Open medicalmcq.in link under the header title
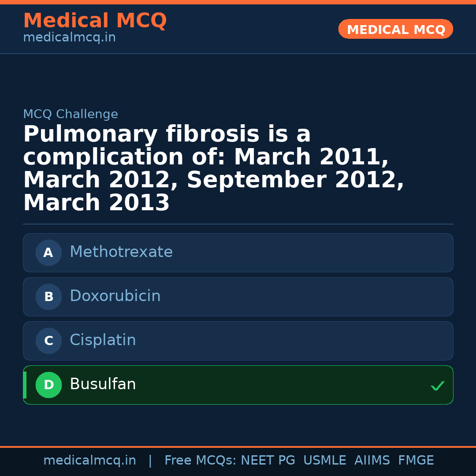 (69, 38)
